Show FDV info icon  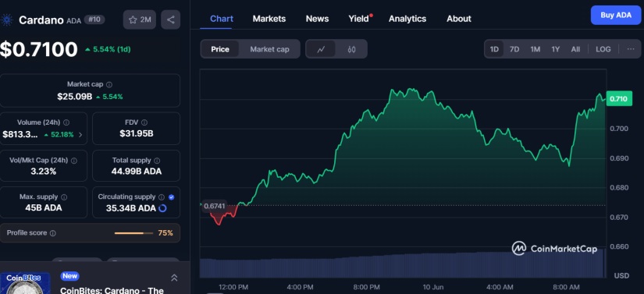click(144, 122)
